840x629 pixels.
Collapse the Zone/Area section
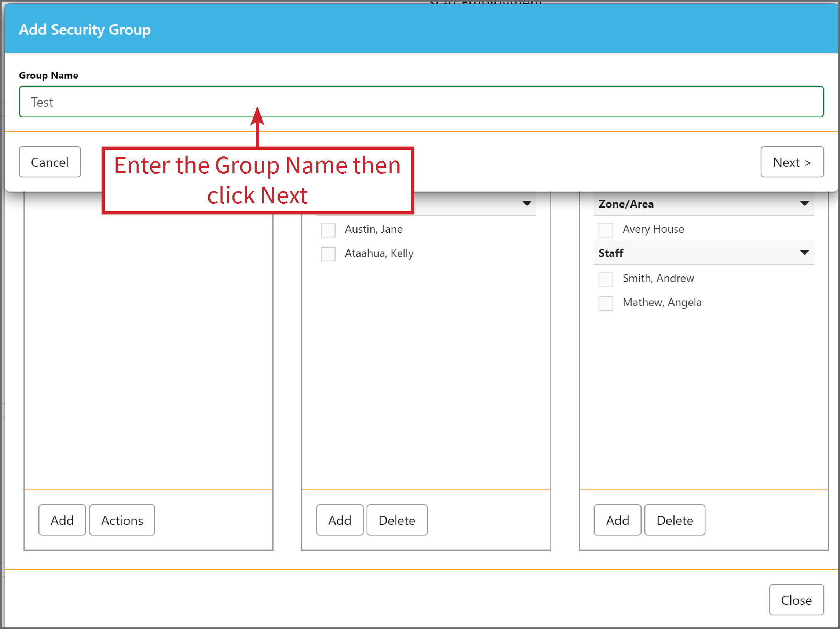[x=805, y=204]
